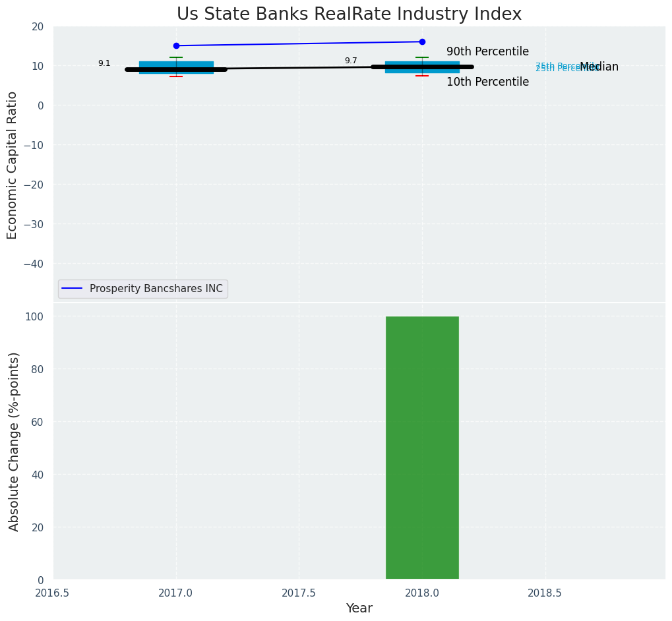This screenshot has width=672, height=621.
Task: Select the 90th Percentile annotation
Action: [487, 51]
